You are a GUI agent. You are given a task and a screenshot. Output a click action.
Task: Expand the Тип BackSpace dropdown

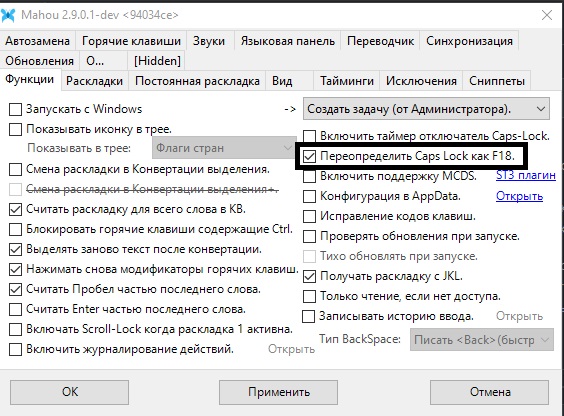pos(482,340)
